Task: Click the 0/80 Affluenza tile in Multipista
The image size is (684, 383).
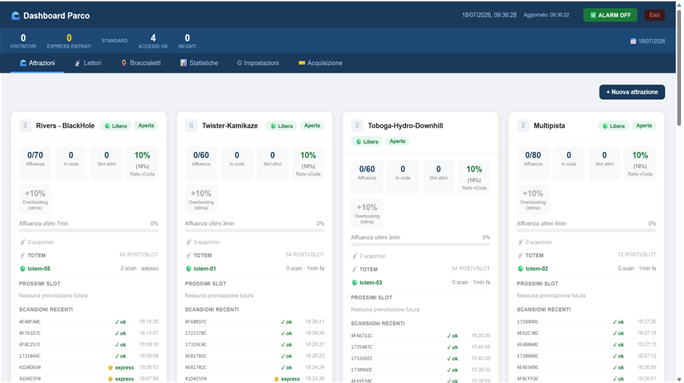Action: point(533,164)
